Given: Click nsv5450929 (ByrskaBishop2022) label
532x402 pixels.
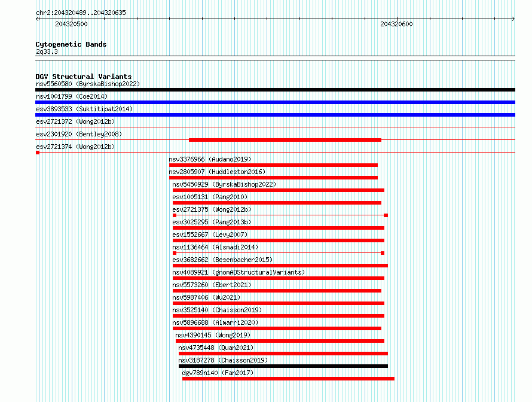Looking at the screenshot, I should (x=224, y=184).
